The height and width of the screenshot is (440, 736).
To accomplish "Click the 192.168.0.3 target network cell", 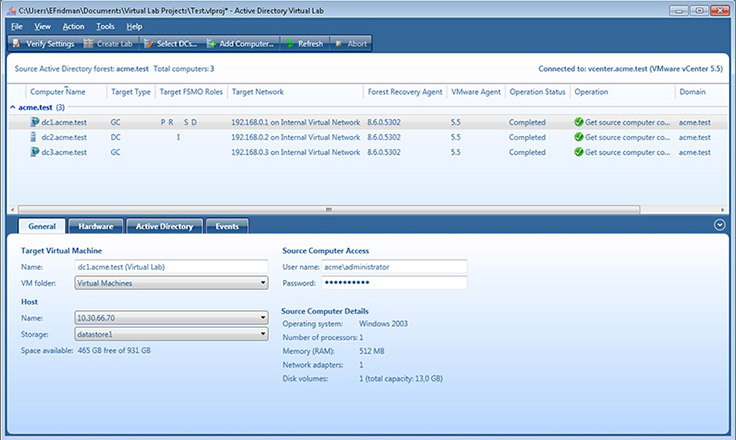I will 295,152.
